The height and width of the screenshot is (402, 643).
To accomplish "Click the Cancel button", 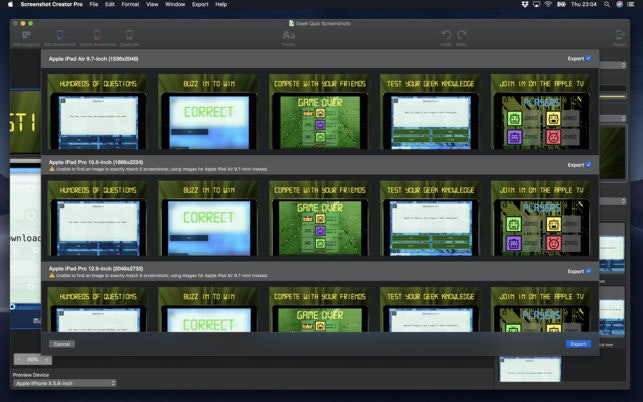I will pyautogui.click(x=62, y=344).
